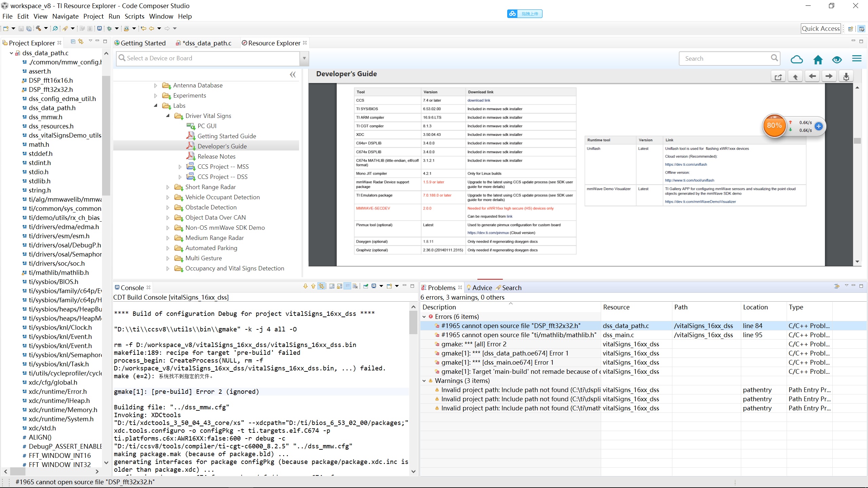Image resolution: width=868 pixels, height=488 pixels.
Task: Open the Project menu
Action: pyautogui.click(x=93, y=16)
